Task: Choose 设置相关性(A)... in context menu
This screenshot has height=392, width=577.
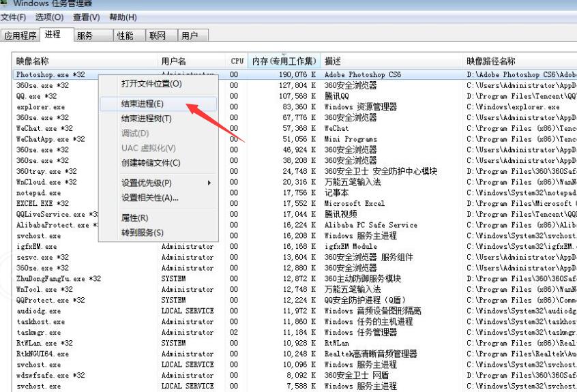Action: [x=159, y=198]
